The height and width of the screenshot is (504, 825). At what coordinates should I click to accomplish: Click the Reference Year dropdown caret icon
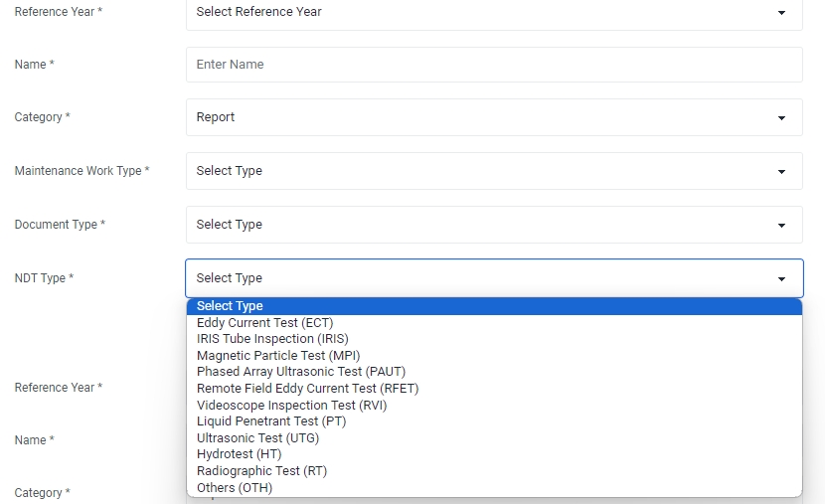[781, 13]
